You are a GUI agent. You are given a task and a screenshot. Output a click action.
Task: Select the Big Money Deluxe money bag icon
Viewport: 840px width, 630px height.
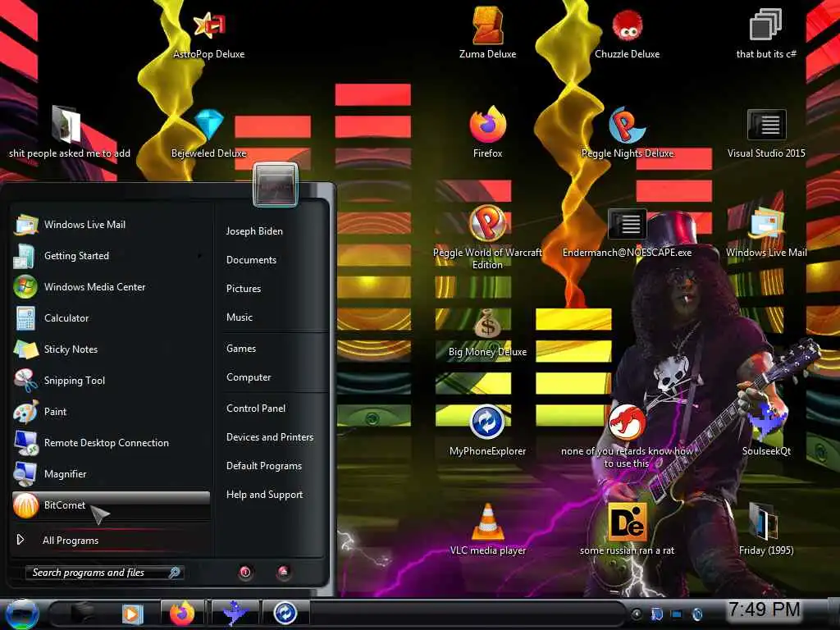point(487,323)
